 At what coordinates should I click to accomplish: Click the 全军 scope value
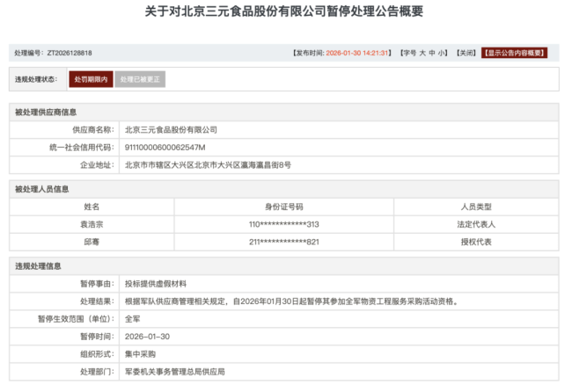132,319
